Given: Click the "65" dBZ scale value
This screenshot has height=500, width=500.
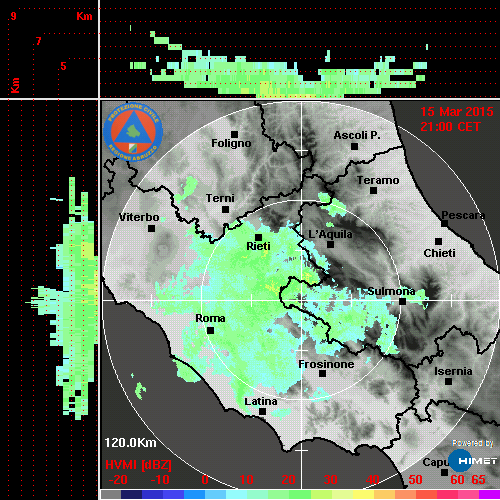Looking at the screenshot, I should click(478, 480).
